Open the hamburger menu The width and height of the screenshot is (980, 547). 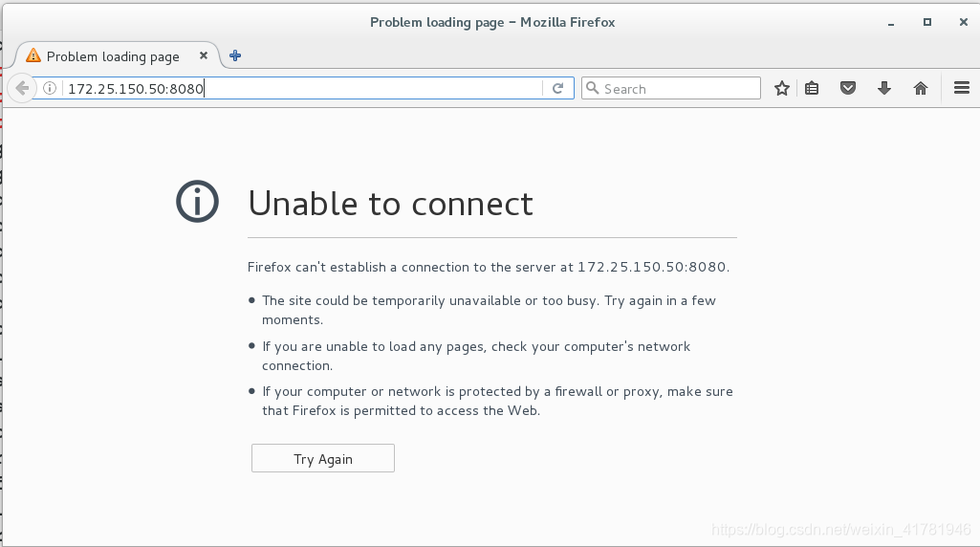click(x=961, y=88)
